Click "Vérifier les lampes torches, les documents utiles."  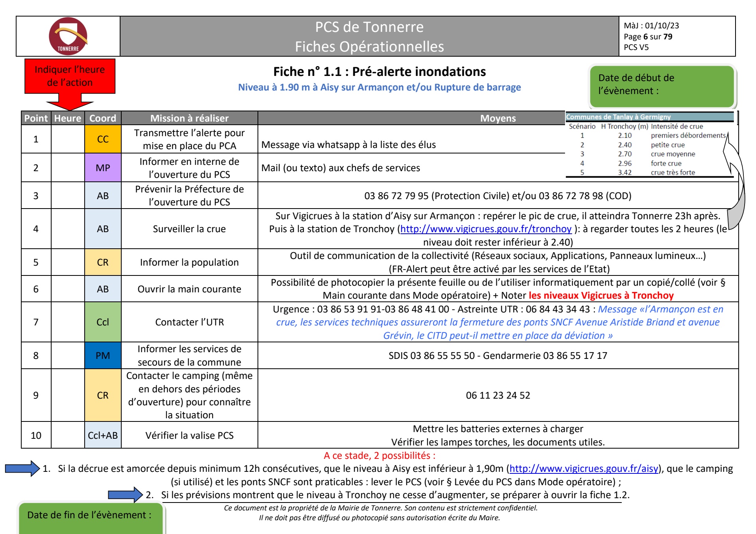tap(498, 442)
